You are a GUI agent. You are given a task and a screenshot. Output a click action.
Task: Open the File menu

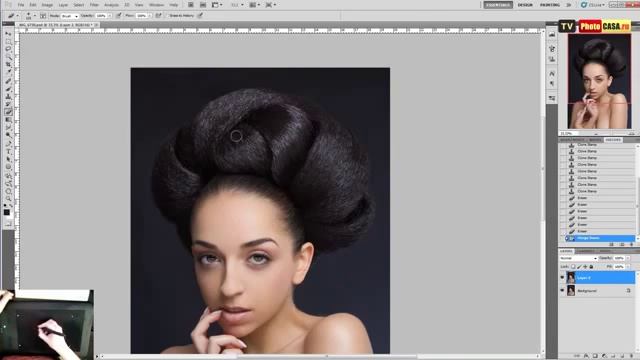point(21,5)
